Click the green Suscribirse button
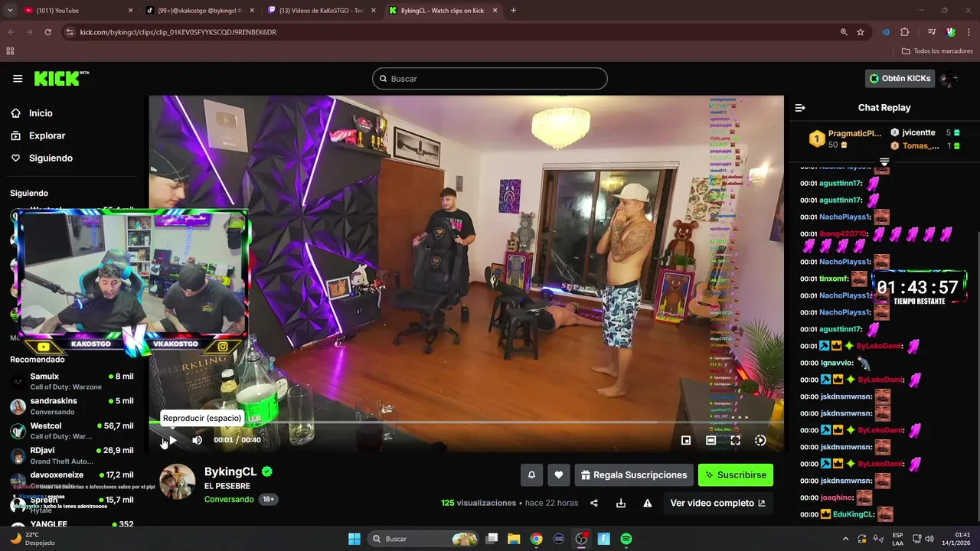This screenshot has width=980, height=551. click(736, 475)
